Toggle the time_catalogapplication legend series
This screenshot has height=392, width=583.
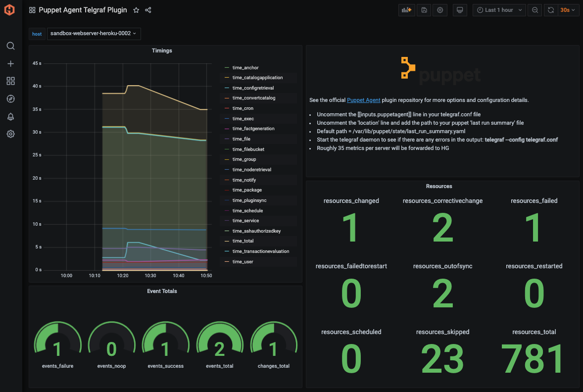coord(257,78)
